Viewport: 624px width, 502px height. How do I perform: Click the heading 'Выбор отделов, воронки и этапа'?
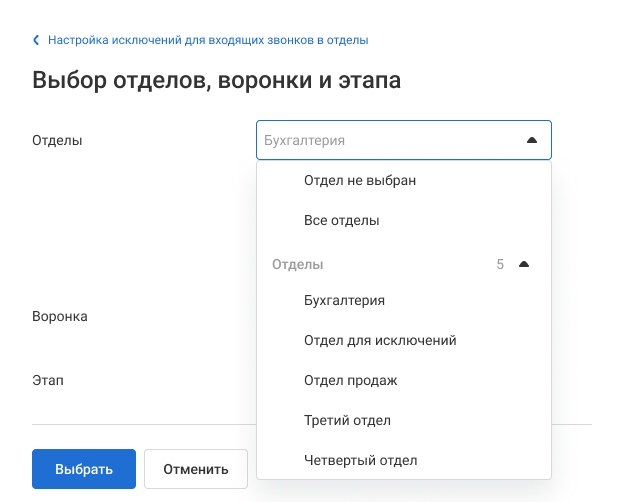(217, 81)
